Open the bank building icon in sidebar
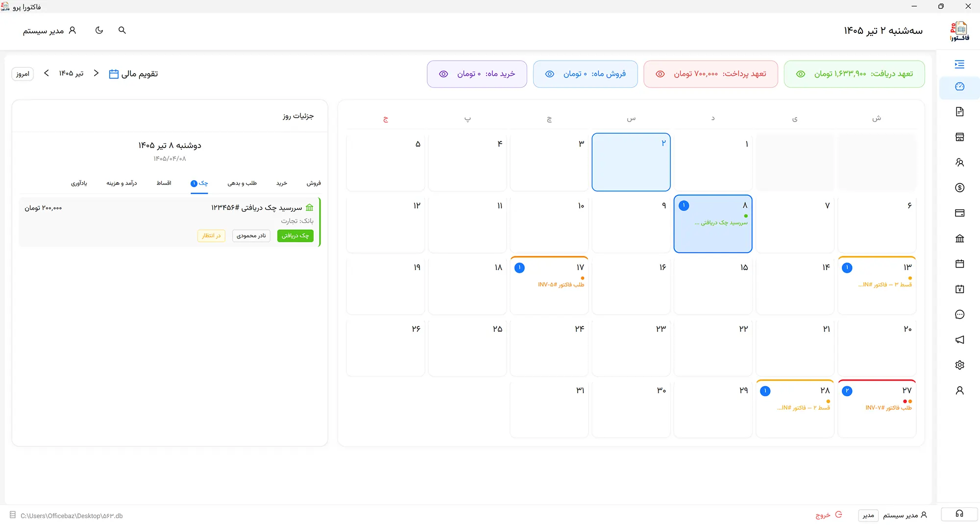The width and height of the screenshot is (980, 525). point(959,239)
